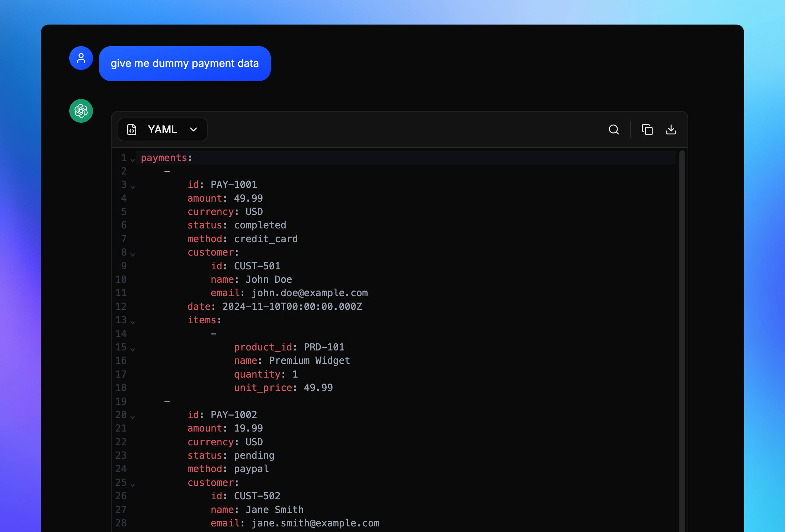785x532 pixels.
Task: Click the file code icon beside YAML
Action: click(x=132, y=129)
